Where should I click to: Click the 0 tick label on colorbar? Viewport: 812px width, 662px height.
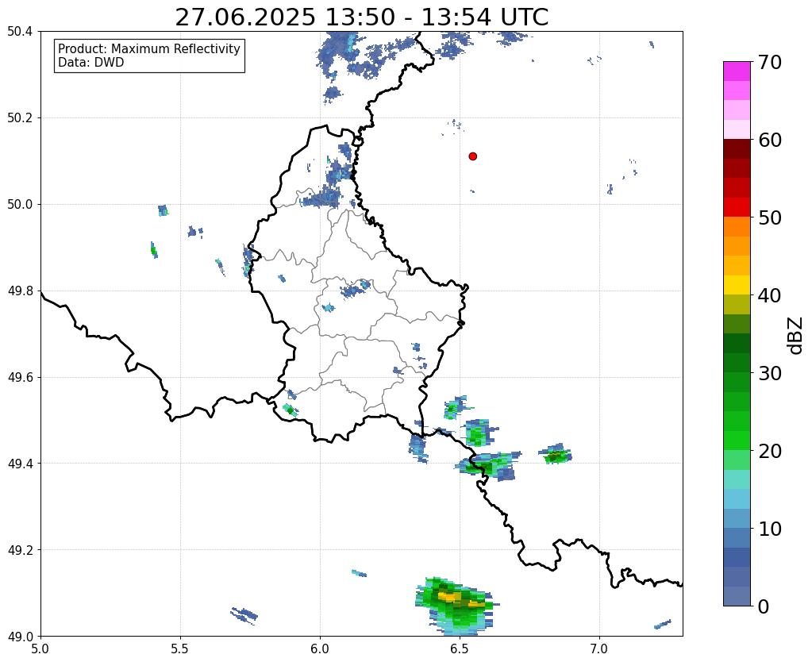tap(764, 606)
